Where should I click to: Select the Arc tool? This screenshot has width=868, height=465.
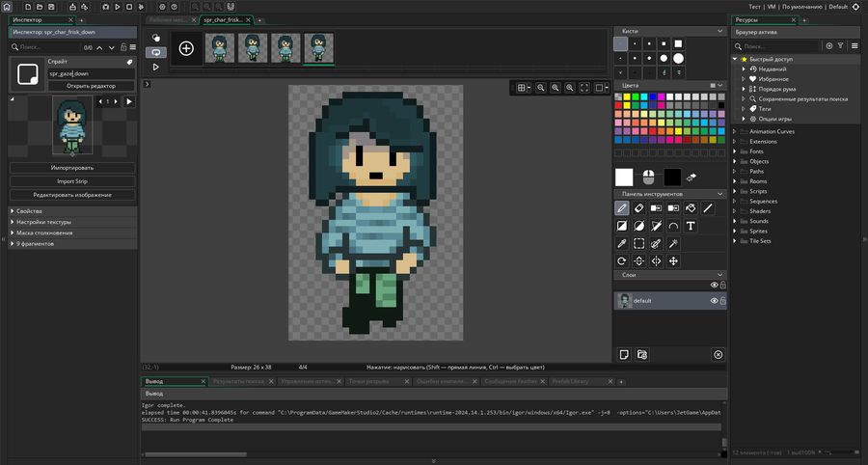click(673, 226)
